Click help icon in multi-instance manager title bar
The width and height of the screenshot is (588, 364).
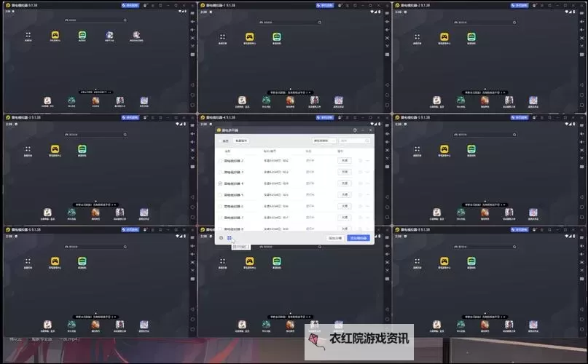click(x=355, y=130)
